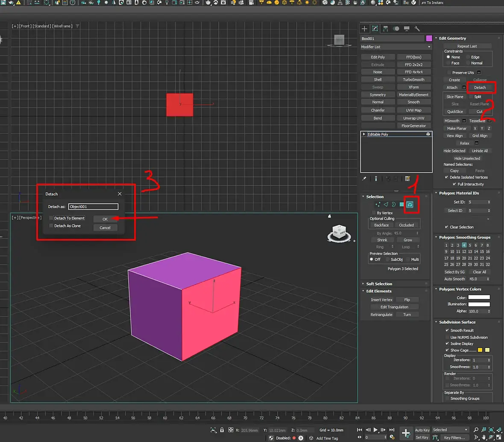This screenshot has width=504, height=442.
Task: Toggle the selection lock padlock icon
Action: pyautogui.click(x=222, y=430)
